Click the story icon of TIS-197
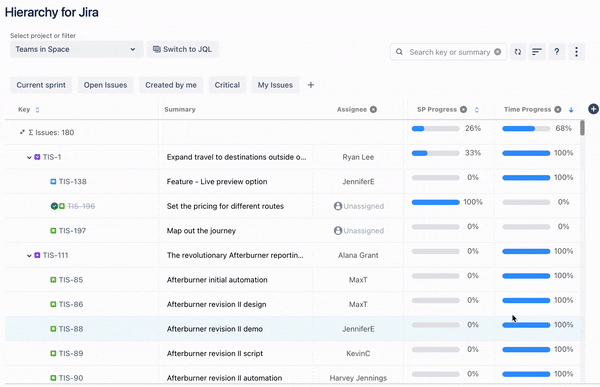Image resolution: width=600 pixels, height=387 pixels. coord(53,231)
